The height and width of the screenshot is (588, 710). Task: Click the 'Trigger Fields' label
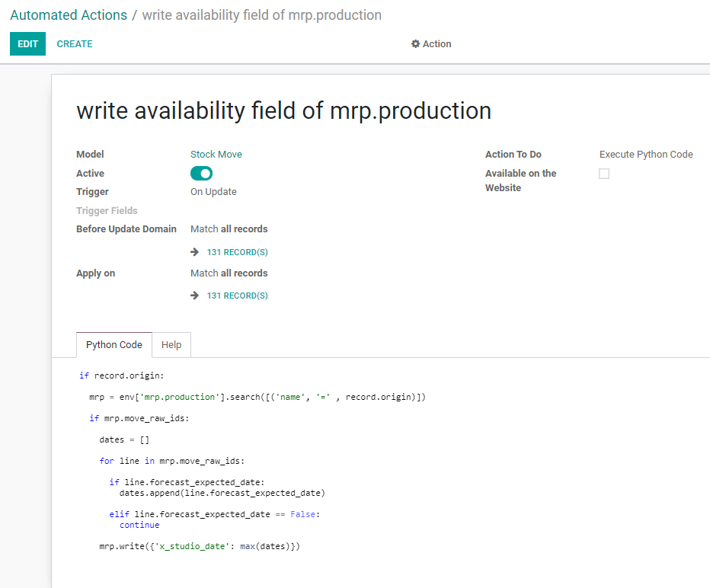coord(107,211)
